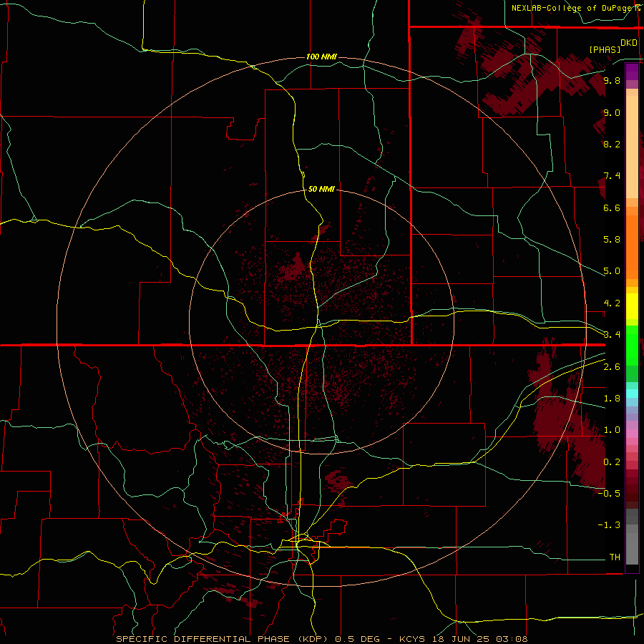The width and height of the screenshot is (644, 644).
Task: Click the cyan segment of the color bar
Action: tap(632, 394)
